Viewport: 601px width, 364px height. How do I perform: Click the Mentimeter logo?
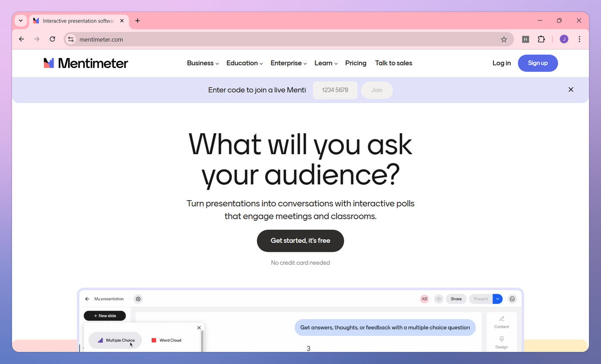85,63
